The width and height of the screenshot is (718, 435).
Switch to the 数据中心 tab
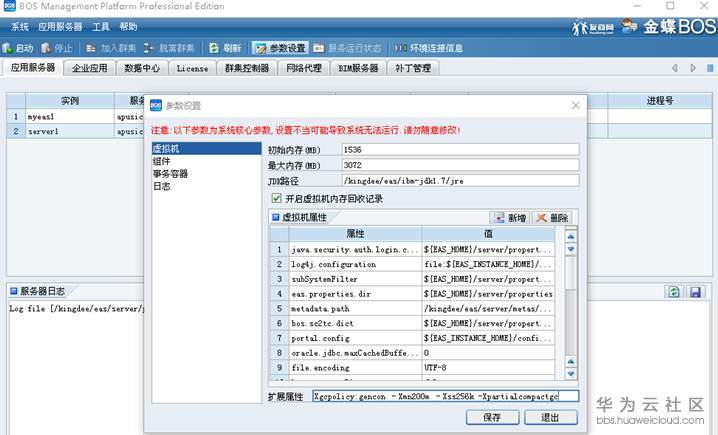(x=142, y=68)
